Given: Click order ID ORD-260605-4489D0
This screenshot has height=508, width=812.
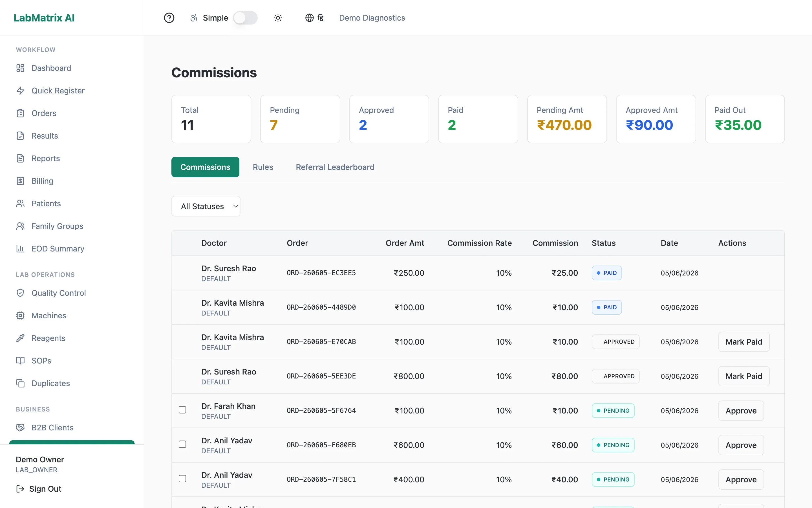Looking at the screenshot, I should tap(321, 307).
